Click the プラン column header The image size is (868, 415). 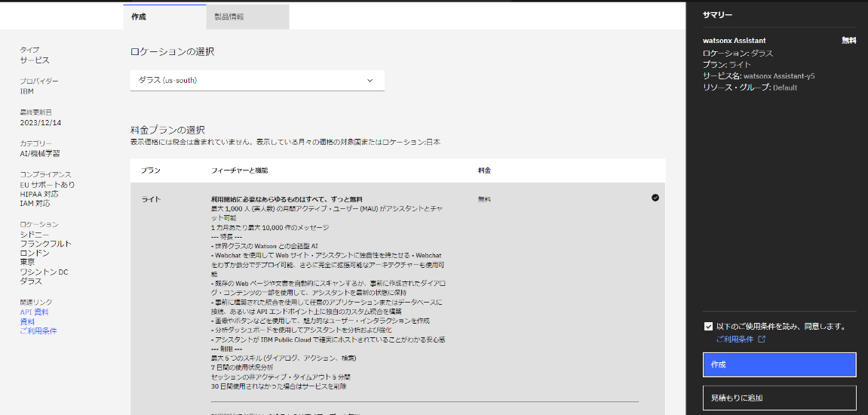point(151,171)
